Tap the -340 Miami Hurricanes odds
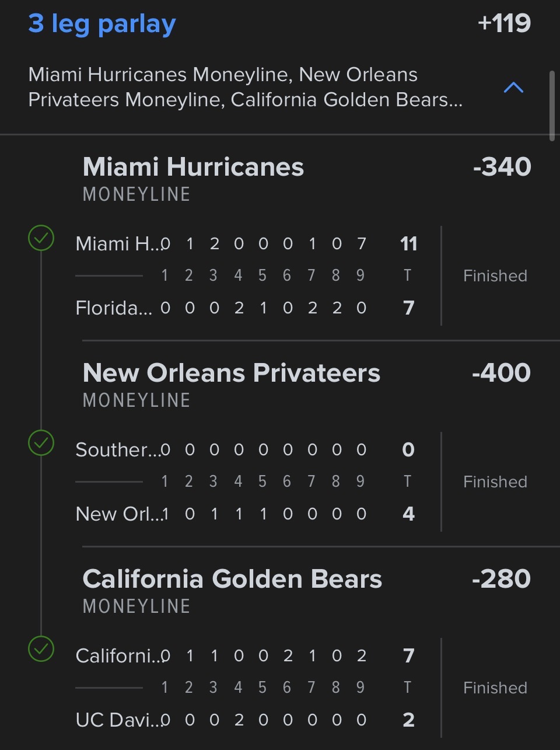This screenshot has width=560, height=750. (x=502, y=167)
